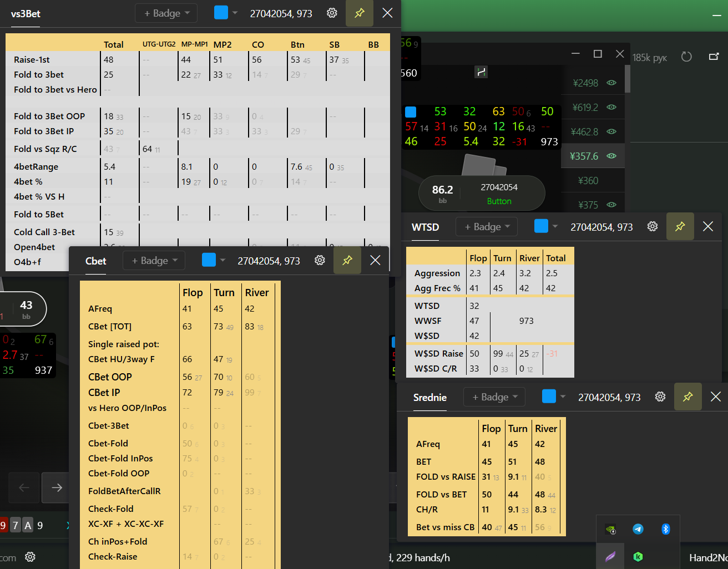Open Telegram tray icon
Viewport: 728px width, 569px height.
pos(638,529)
